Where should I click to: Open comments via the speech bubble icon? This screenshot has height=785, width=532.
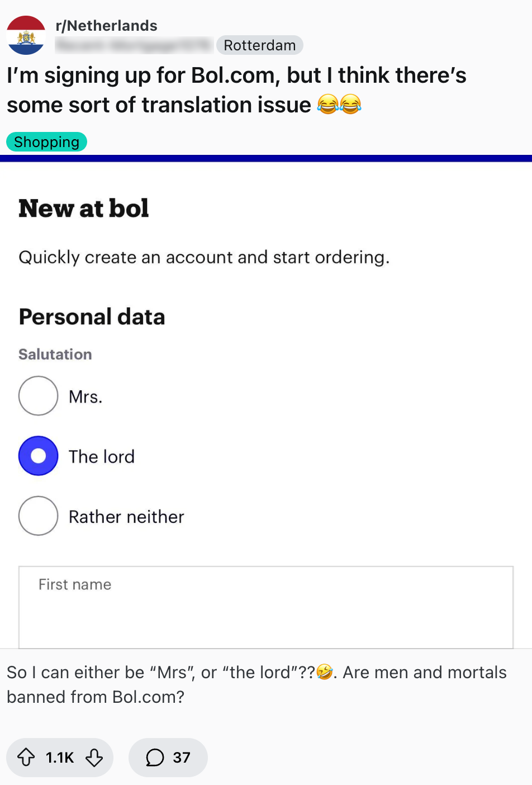(155, 758)
